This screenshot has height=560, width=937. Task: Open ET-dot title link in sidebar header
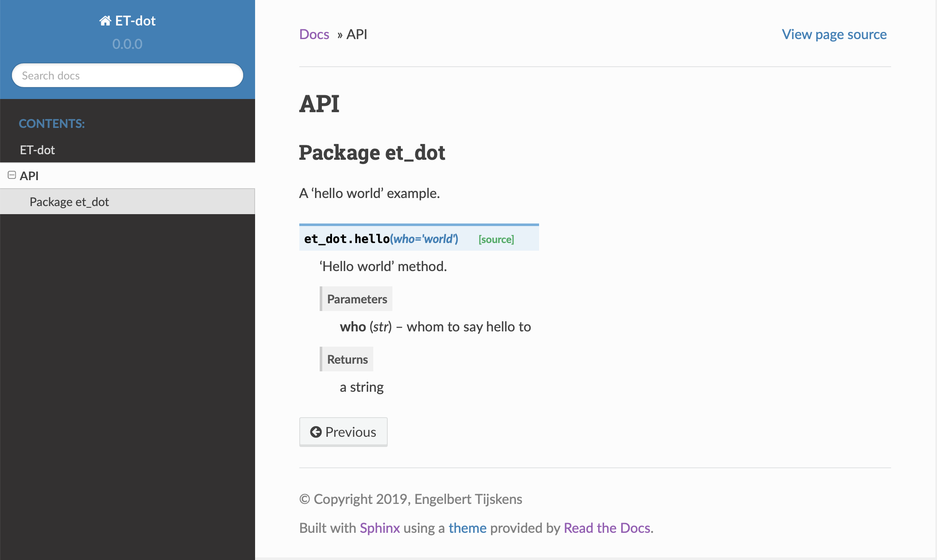coord(128,21)
